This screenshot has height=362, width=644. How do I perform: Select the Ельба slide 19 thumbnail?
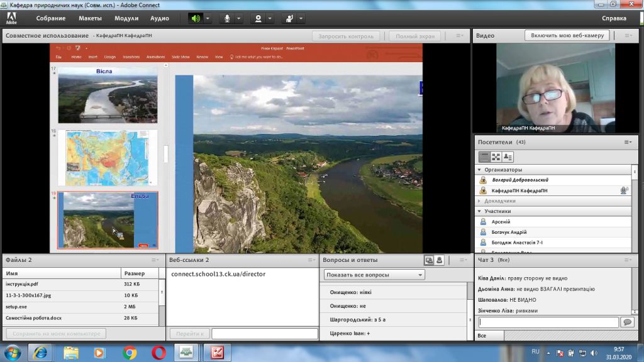tap(108, 220)
